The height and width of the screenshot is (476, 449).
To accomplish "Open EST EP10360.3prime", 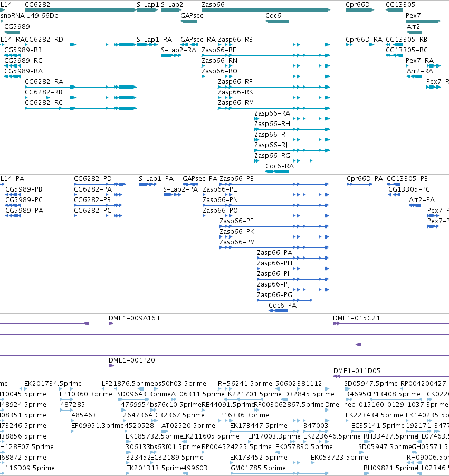I will (86, 394).
